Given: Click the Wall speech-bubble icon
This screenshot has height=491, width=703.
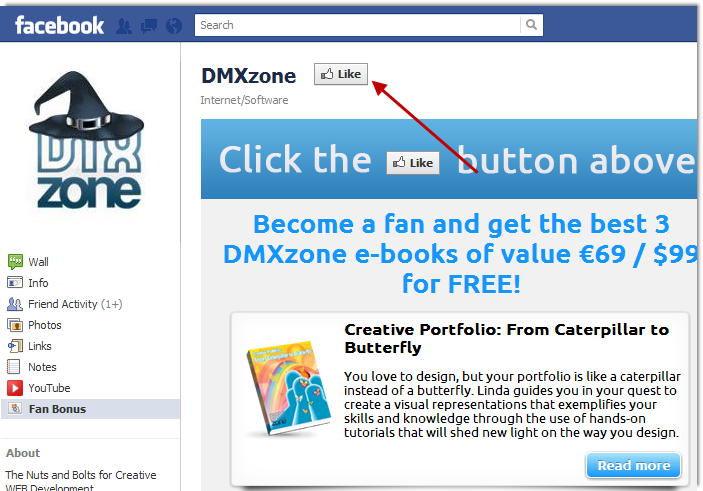Looking at the screenshot, I should [15, 261].
